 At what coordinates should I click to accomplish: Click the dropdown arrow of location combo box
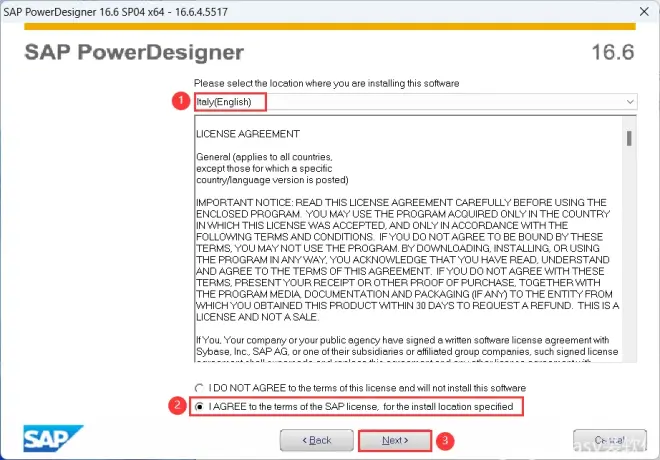[630, 102]
